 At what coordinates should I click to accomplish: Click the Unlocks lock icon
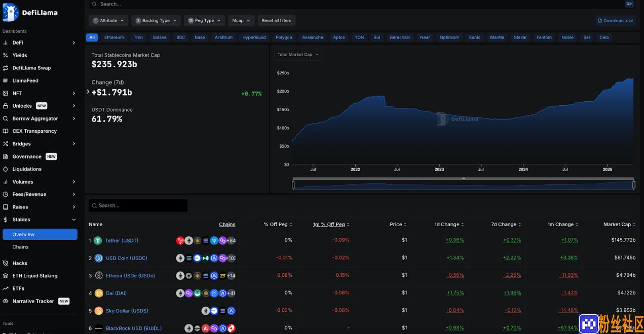pos(6,106)
